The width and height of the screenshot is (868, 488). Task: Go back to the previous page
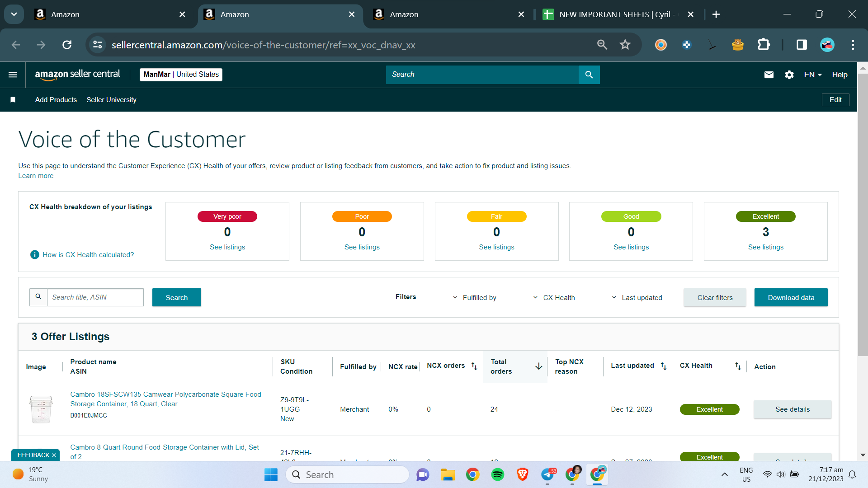[16, 45]
